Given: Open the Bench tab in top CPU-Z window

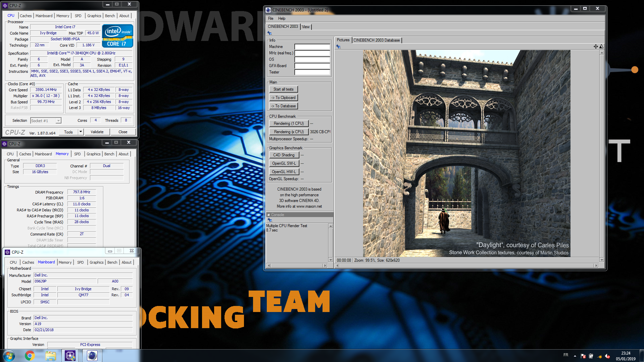Looking at the screenshot, I should [x=110, y=16].
